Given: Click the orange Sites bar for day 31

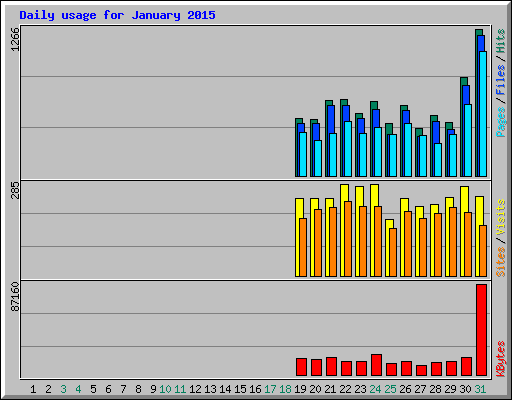Looking at the screenshot, I should coord(483,251).
